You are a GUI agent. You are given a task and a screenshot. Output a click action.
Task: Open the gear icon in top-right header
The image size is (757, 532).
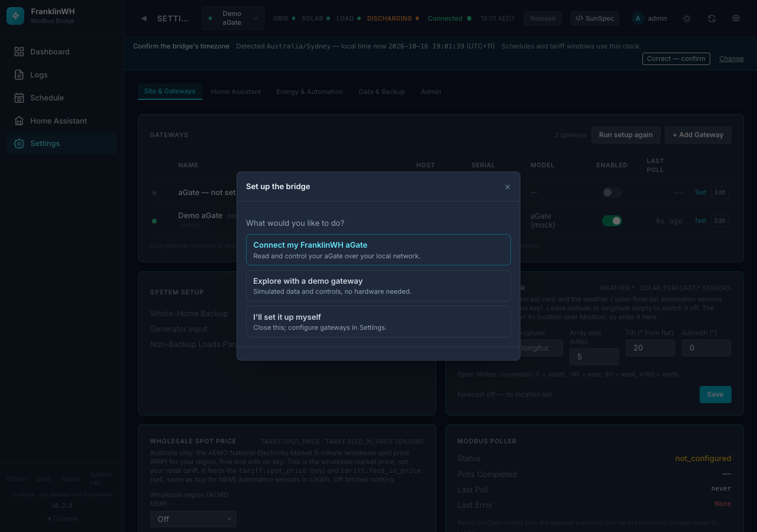click(736, 18)
